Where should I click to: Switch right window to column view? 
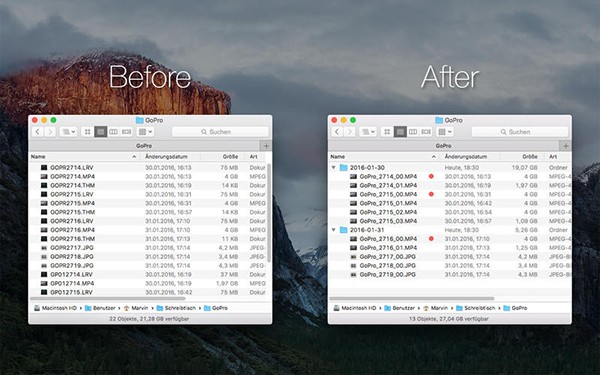413,132
